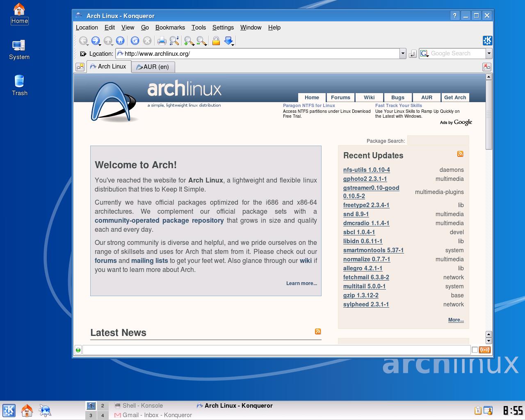525x420 pixels.
Task: Click the KDE gear animation logo
Action: point(487,41)
